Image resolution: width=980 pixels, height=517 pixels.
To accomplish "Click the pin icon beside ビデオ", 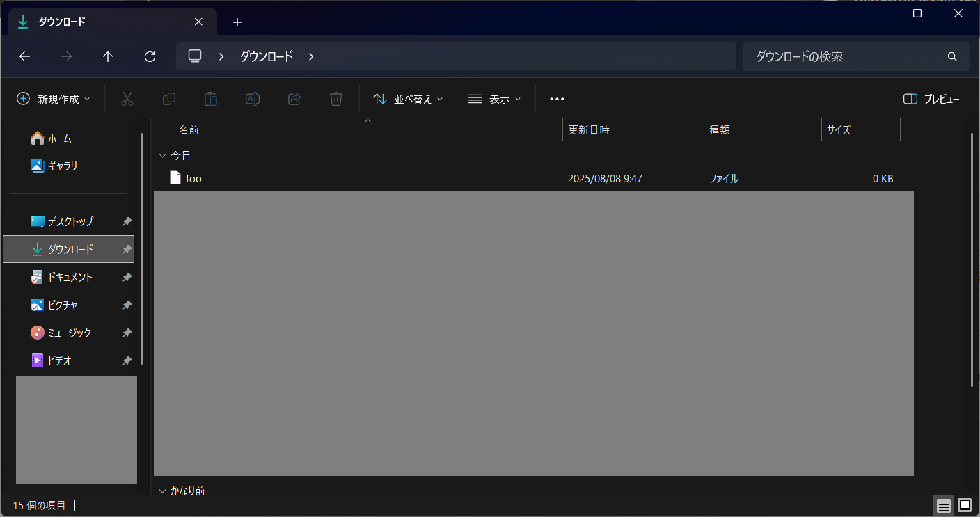I will tap(127, 360).
